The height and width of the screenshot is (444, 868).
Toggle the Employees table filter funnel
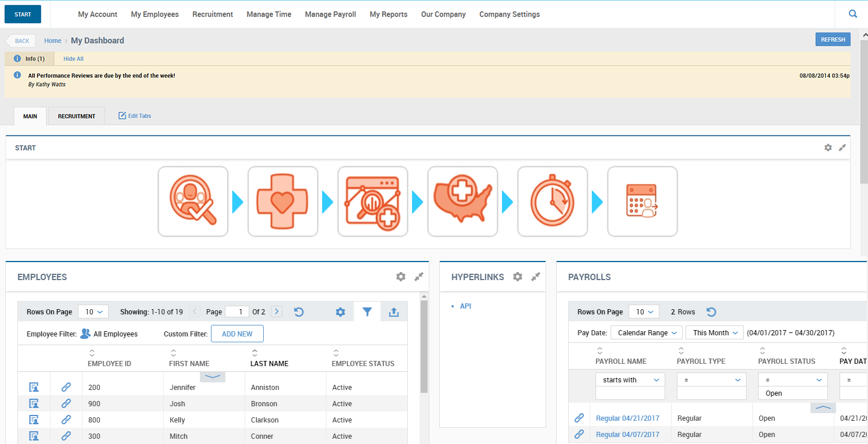click(x=367, y=311)
